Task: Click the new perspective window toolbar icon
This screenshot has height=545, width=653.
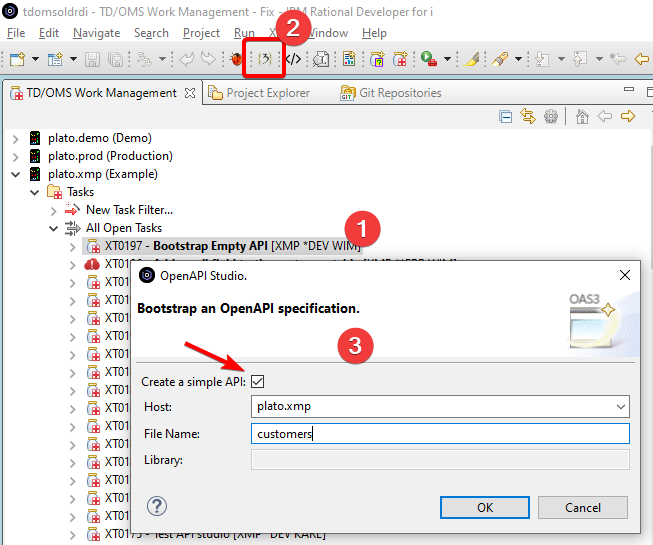Action: click(x=55, y=59)
